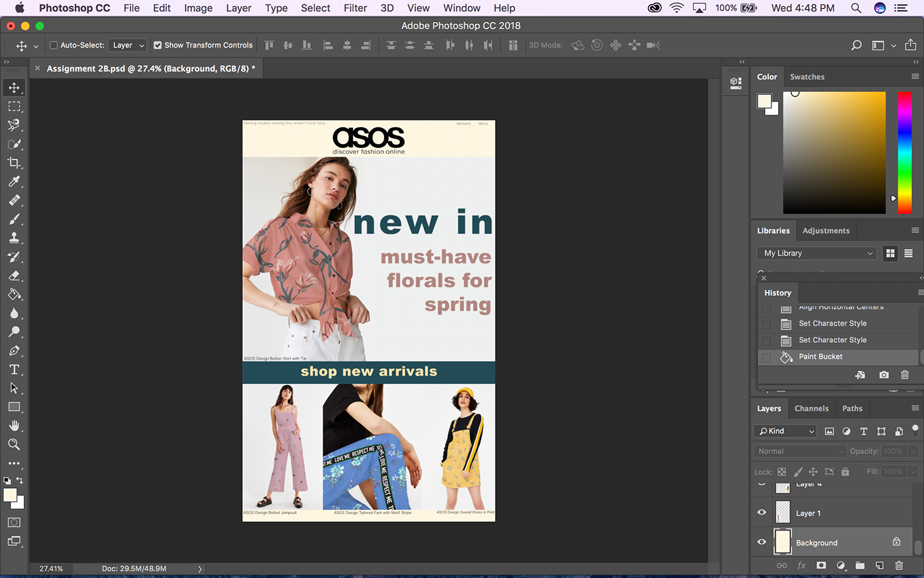Open the Fill value dropdown
The image size is (924, 578).
913,472
